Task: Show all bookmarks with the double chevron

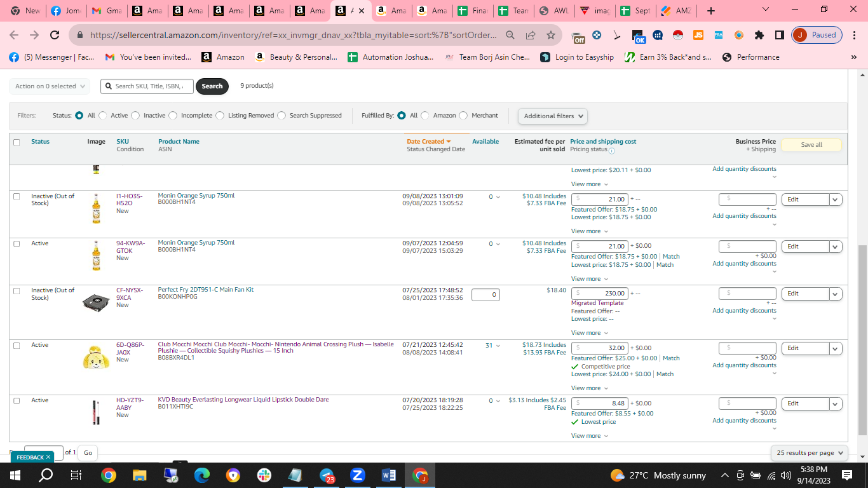Action: [x=853, y=57]
